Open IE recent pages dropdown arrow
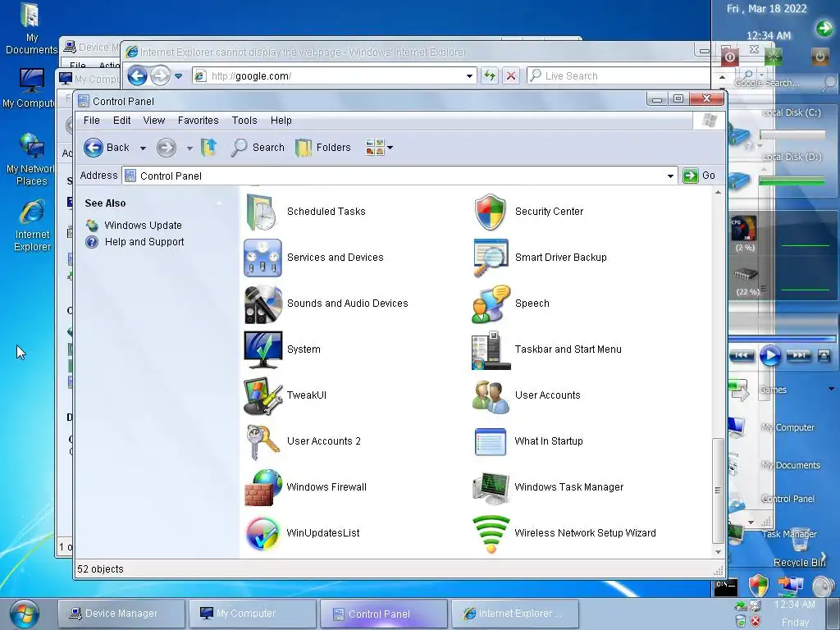Screen dimensions: 840x630 tap(178, 76)
